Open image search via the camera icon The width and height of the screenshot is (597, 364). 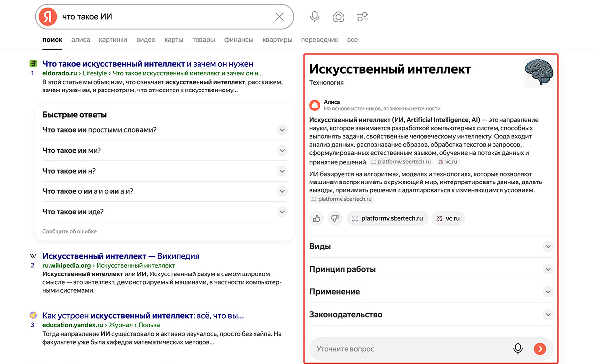(x=338, y=16)
